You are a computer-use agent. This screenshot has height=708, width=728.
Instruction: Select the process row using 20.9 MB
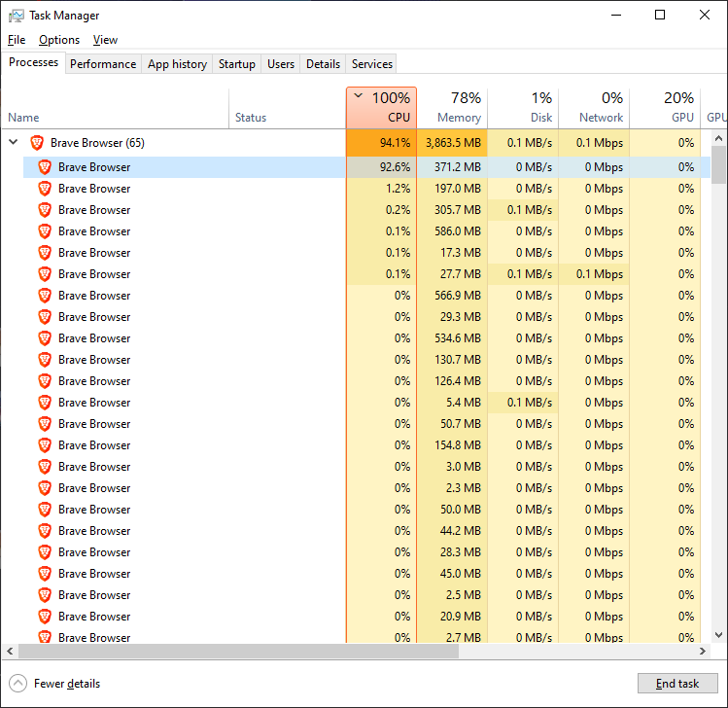(366, 616)
